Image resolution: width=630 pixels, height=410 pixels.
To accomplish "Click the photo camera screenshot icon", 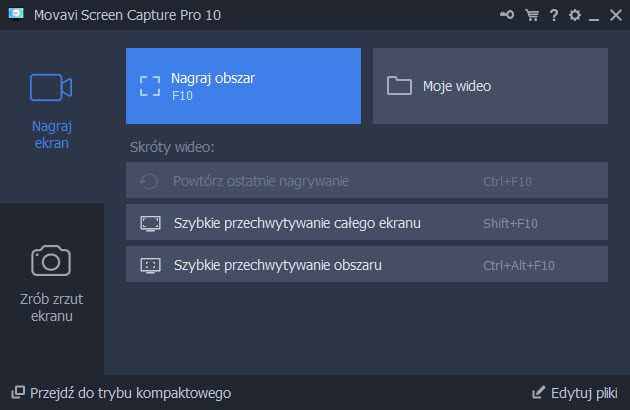I will pos(51,260).
